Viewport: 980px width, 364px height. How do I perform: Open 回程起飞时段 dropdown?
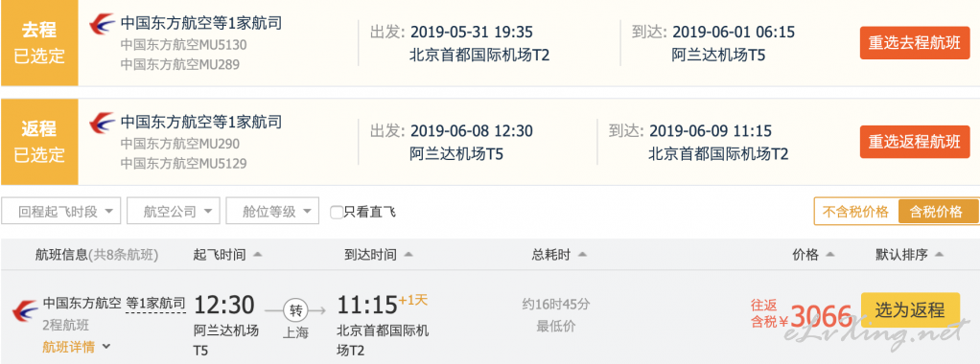tap(61, 211)
